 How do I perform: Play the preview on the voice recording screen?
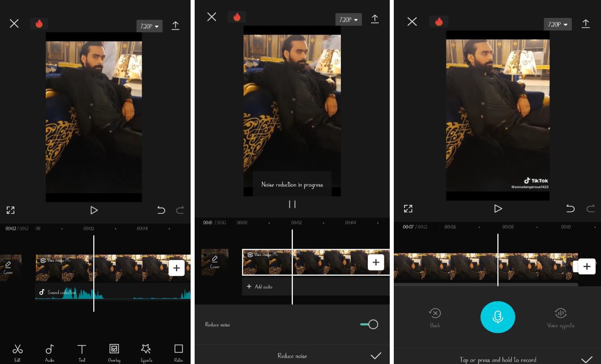coord(498,208)
